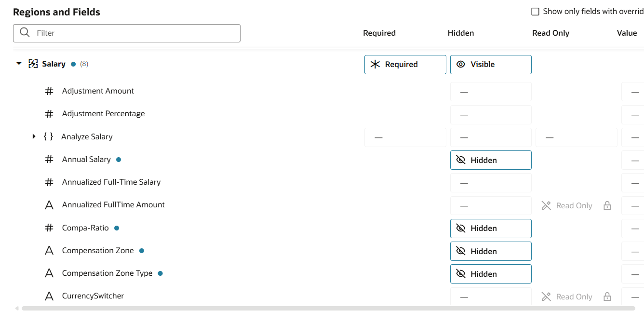Click the Read Only option for Annualized FullTime Amount
Image resolution: width=644 pixels, height=311 pixels.
567,205
